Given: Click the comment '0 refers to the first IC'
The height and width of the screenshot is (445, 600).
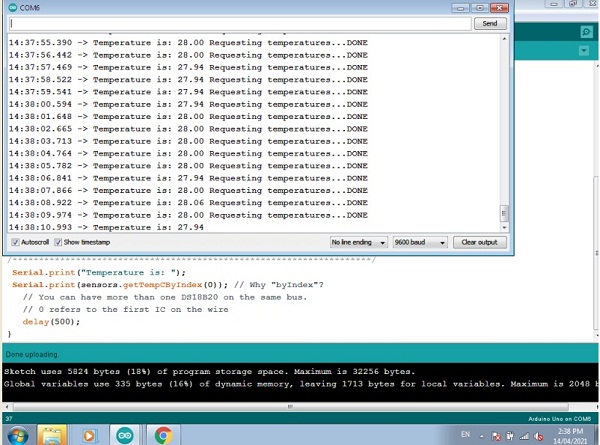Looking at the screenshot, I should tap(126, 309).
